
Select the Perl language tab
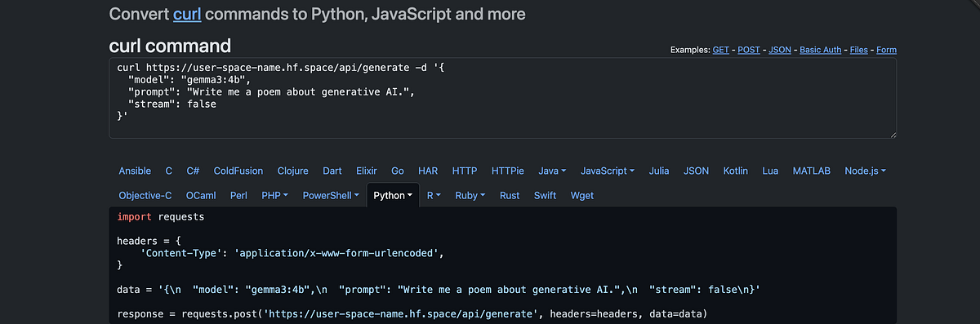pyautogui.click(x=239, y=195)
